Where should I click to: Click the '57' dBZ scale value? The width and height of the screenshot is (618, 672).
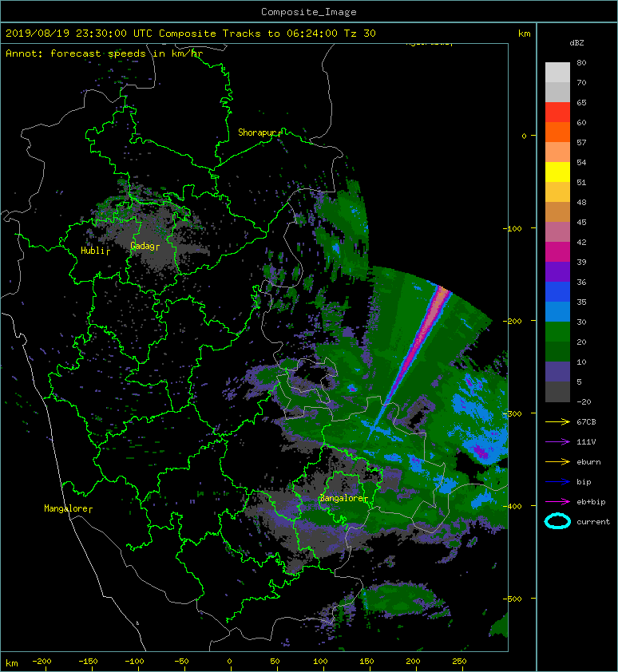[x=581, y=142]
